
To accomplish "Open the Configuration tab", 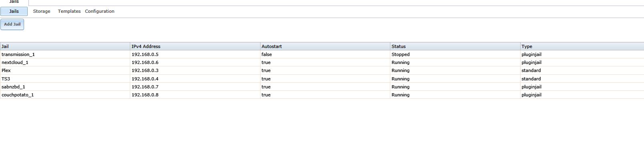I will click(100, 11).
